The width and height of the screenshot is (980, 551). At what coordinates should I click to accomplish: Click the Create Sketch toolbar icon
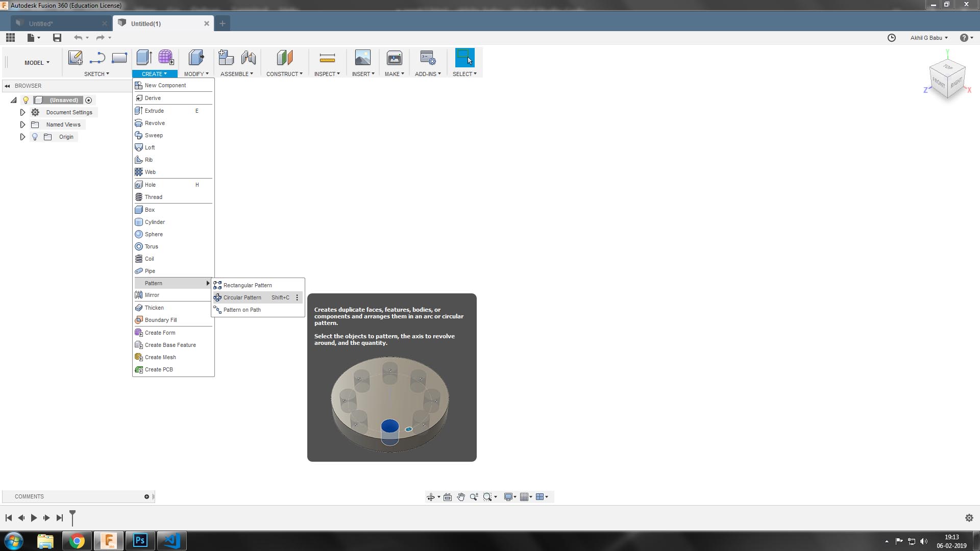click(75, 58)
